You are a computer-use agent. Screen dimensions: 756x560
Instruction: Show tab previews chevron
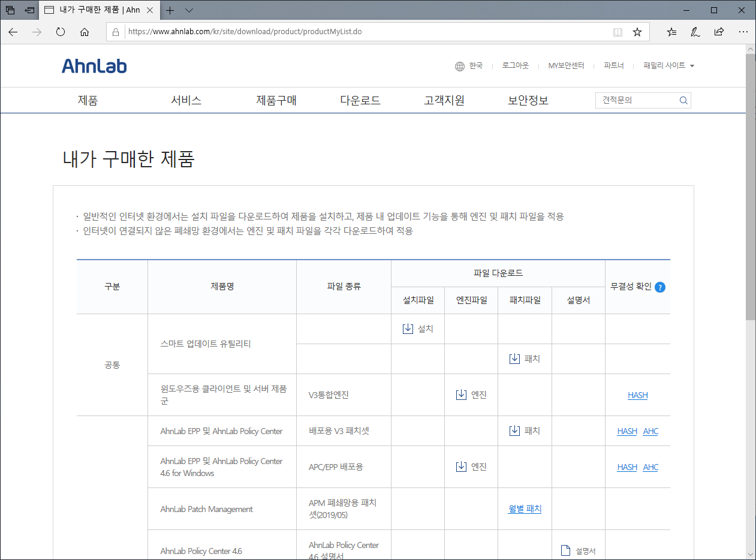[189, 10]
